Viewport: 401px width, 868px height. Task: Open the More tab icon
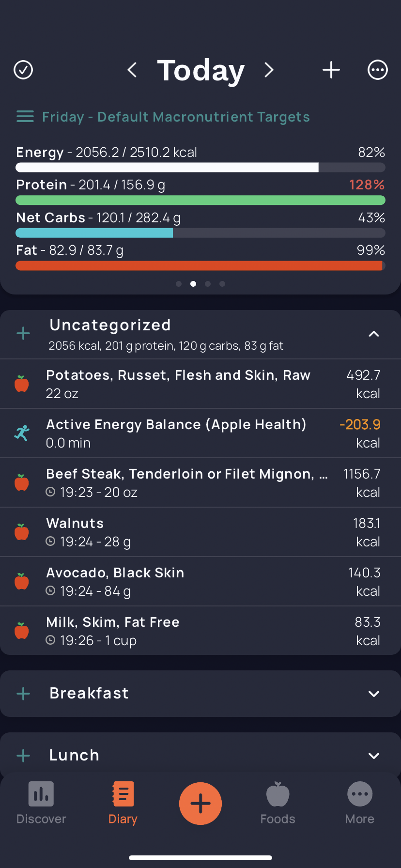[x=360, y=794]
